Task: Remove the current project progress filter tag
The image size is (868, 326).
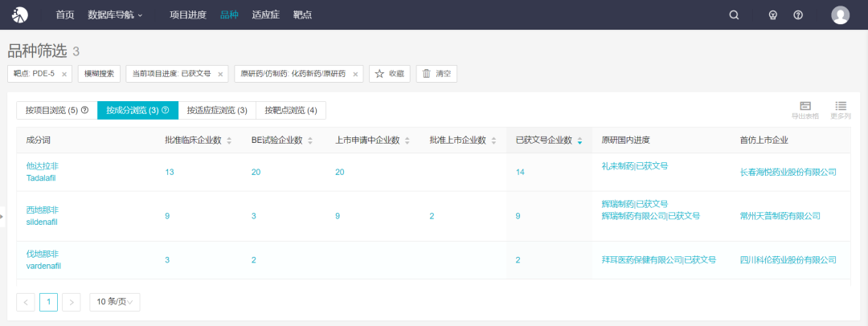Action: (220, 74)
